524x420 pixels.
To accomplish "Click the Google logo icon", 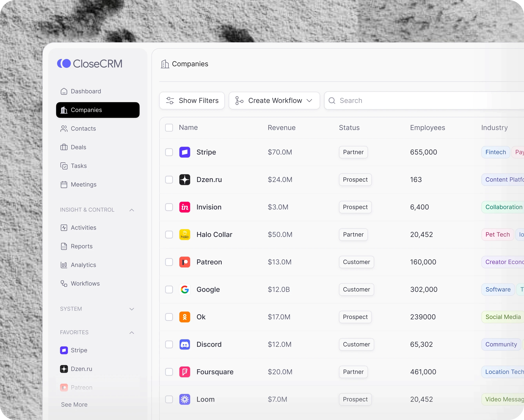I will coord(185,289).
